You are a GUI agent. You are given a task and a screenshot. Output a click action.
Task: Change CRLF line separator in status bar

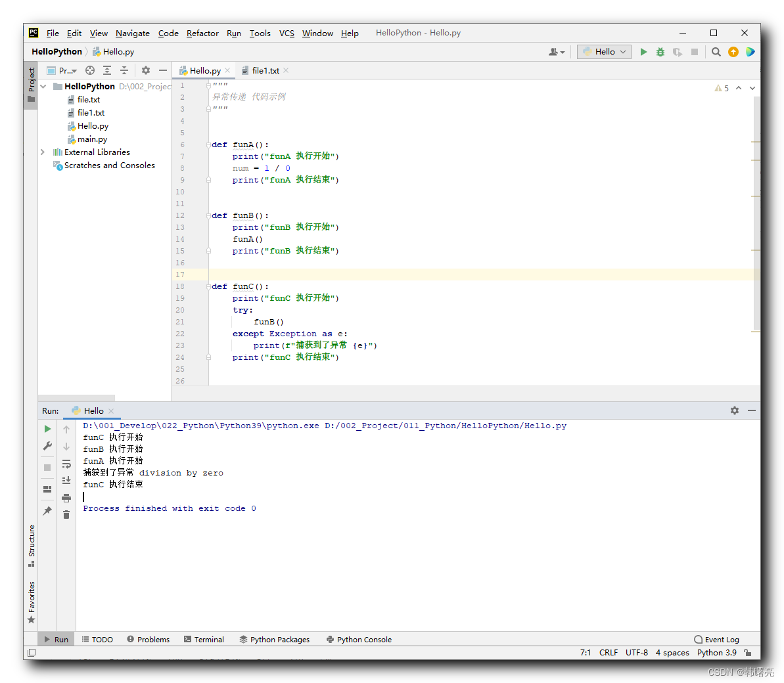[x=609, y=653]
